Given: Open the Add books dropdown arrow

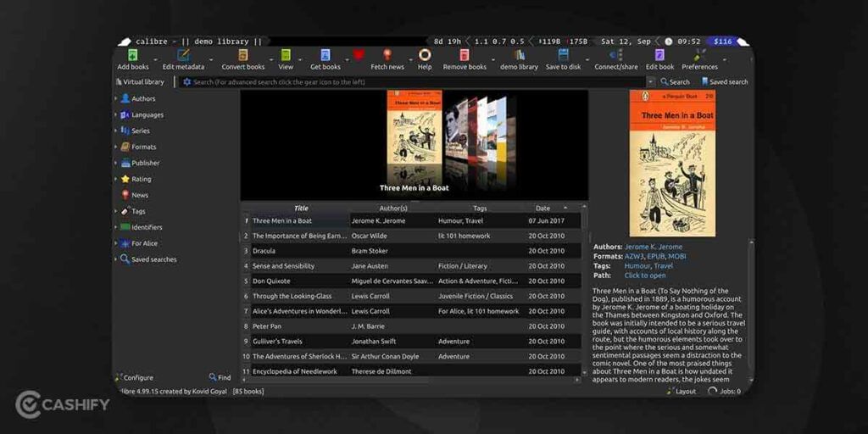Looking at the screenshot, I should tap(155, 58).
